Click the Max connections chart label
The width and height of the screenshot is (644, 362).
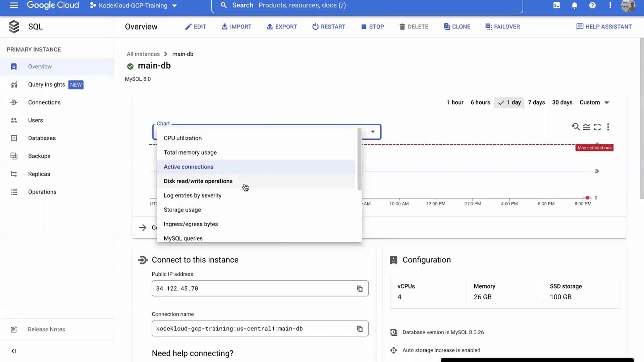[x=594, y=148]
